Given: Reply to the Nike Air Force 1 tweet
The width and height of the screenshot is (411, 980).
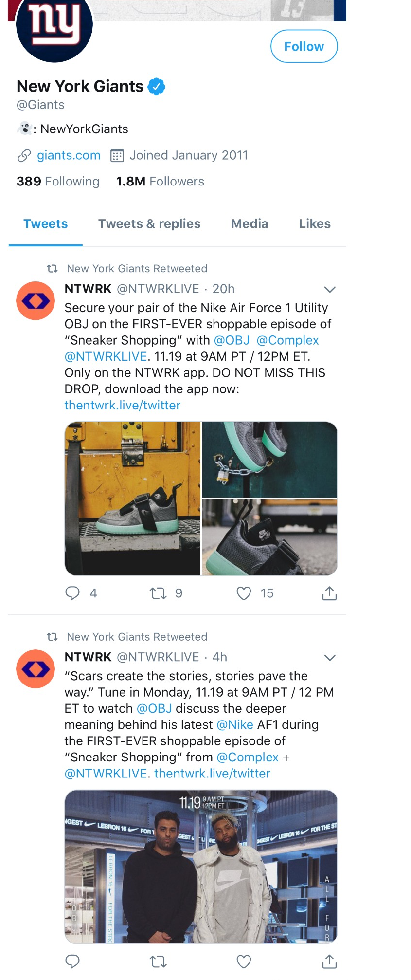Looking at the screenshot, I should click(72, 593).
